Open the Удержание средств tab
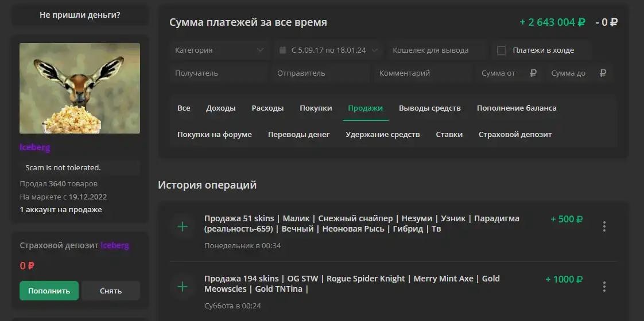644x321 pixels. click(383, 135)
